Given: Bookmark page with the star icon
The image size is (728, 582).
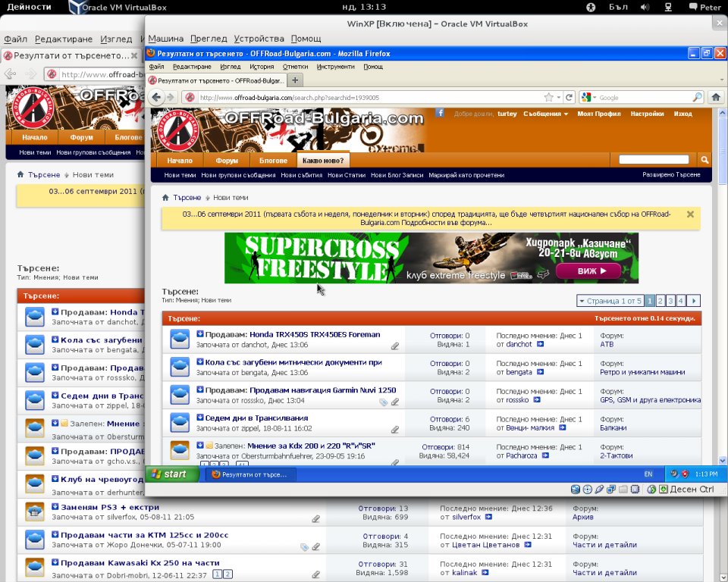Looking at the screenshot, I should [x=549, y=97].
